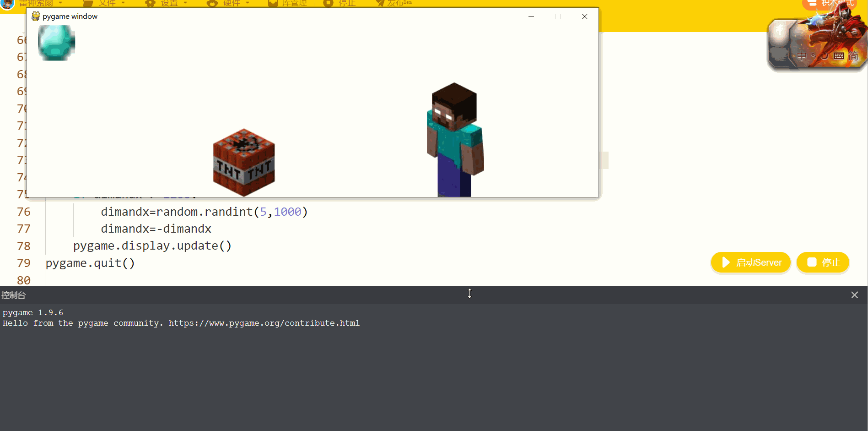Click the yellow 启动Server button
This screenshot has height=431, width=868.
click(x=751, y=262)
